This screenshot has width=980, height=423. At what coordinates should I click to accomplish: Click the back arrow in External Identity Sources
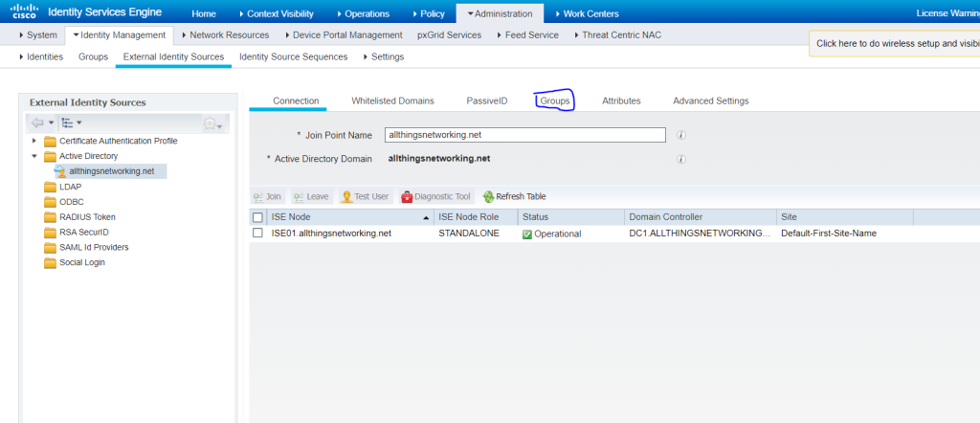37,122
